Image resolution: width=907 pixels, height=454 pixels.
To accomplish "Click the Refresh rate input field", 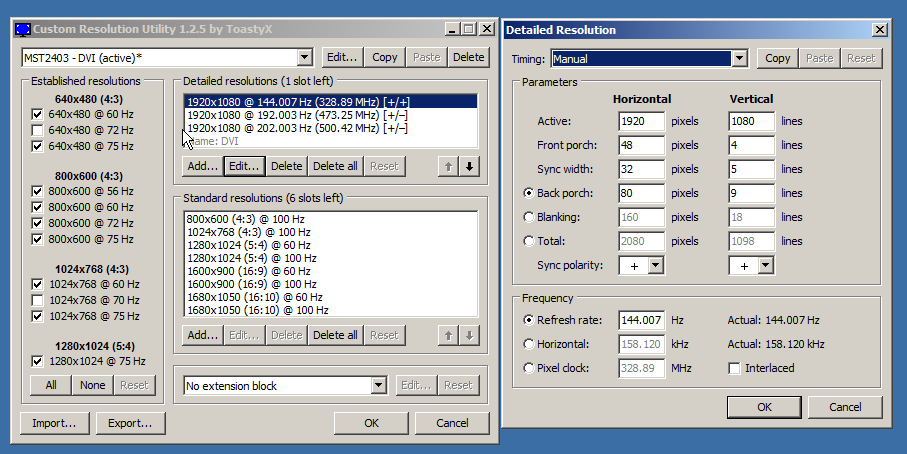I will [x=641, y=320].
